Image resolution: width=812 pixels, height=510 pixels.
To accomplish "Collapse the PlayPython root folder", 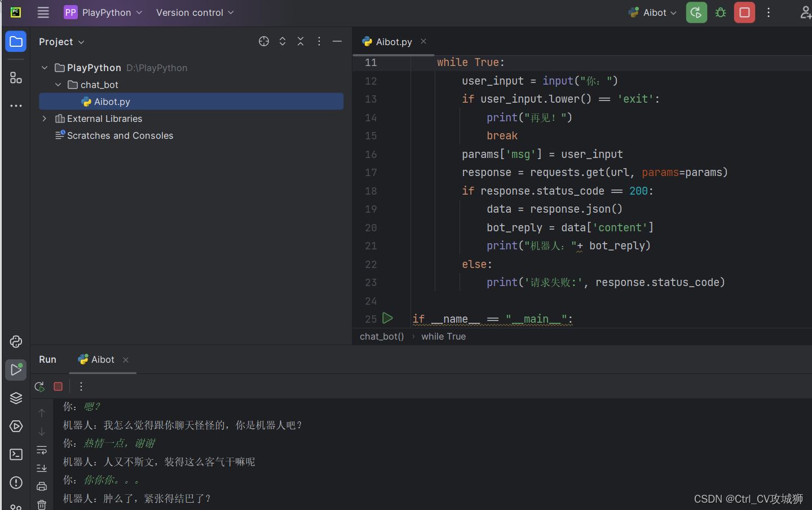I will [x=45, y=68].
